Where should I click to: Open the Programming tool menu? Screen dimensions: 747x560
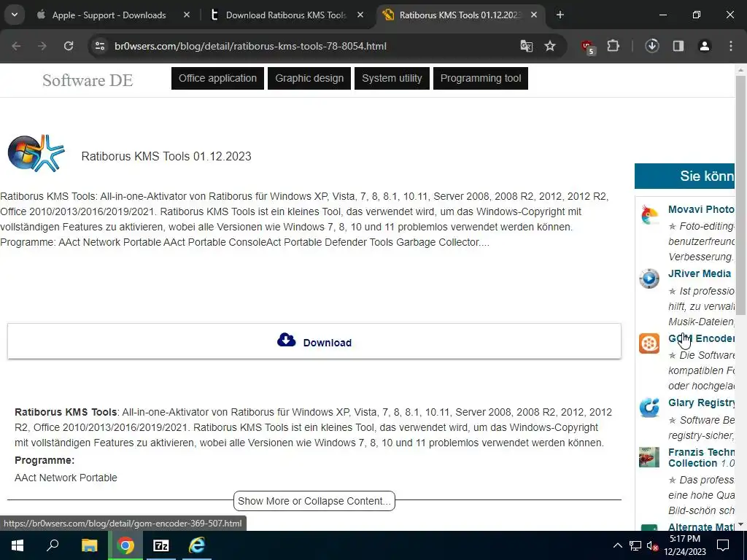coord(481,78)
